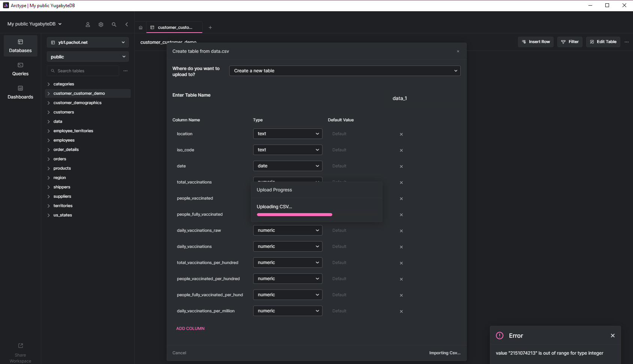The width and height of the screenshot is (633, 364).
Task: Remove the location column with X icon
Action: (401, 134)
